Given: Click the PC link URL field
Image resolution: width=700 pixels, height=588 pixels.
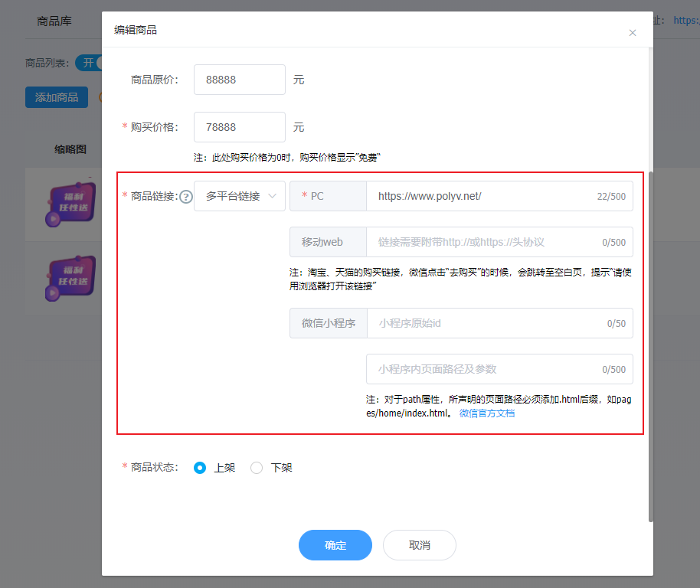Looking at the screenshot, I should 482,196.
